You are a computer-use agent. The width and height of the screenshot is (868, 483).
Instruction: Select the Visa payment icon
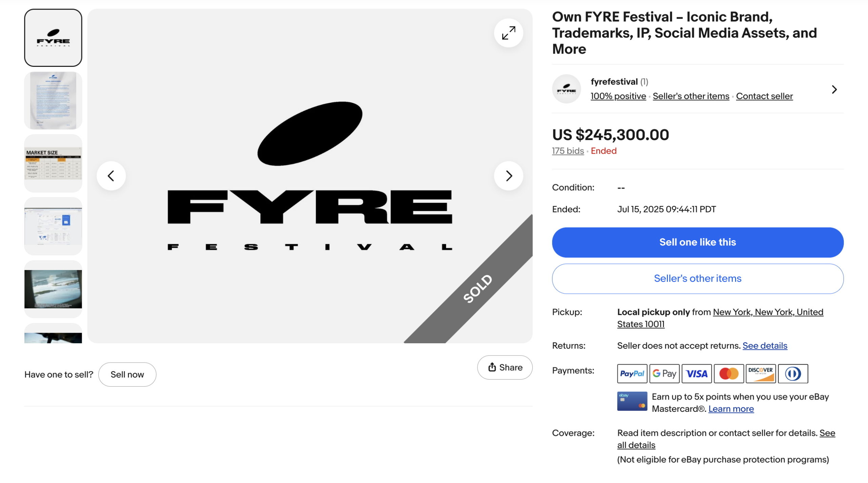tap(697, 373)
